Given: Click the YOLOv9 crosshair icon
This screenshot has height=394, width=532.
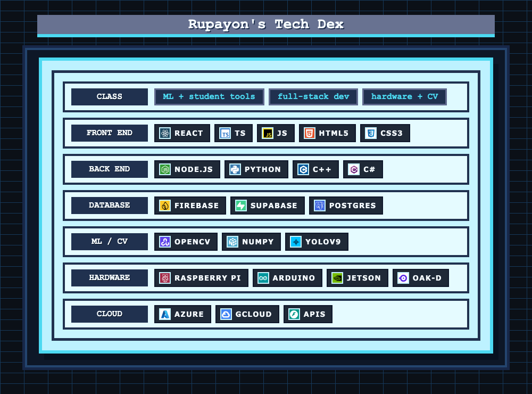Looking at the screenshot, I should (296, 242).
